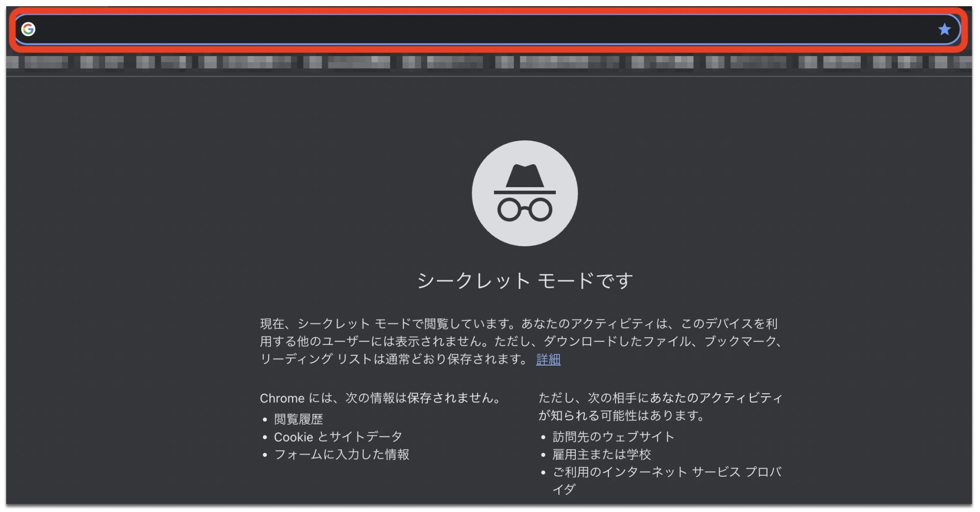Open the second blurred bookmark in bookmarks bar

[102, 62]
